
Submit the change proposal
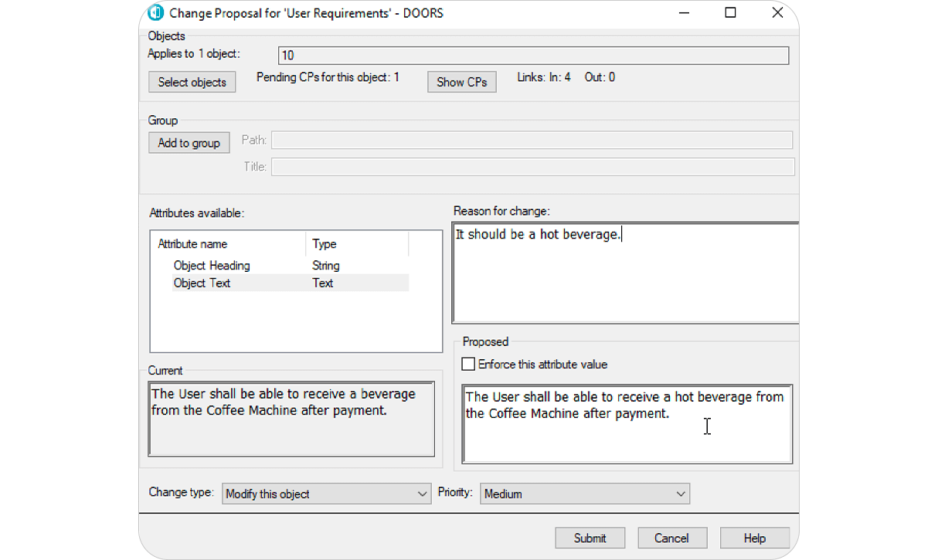(590, 538)
